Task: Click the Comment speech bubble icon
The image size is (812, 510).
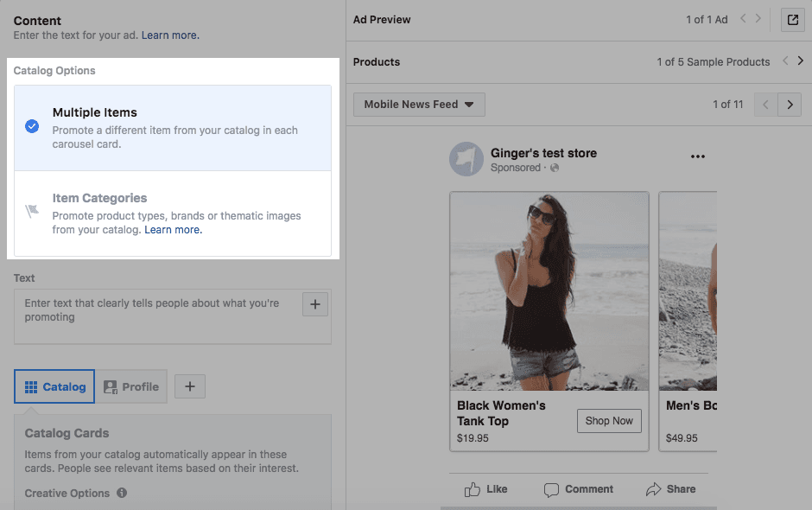Action: [551, 489]
